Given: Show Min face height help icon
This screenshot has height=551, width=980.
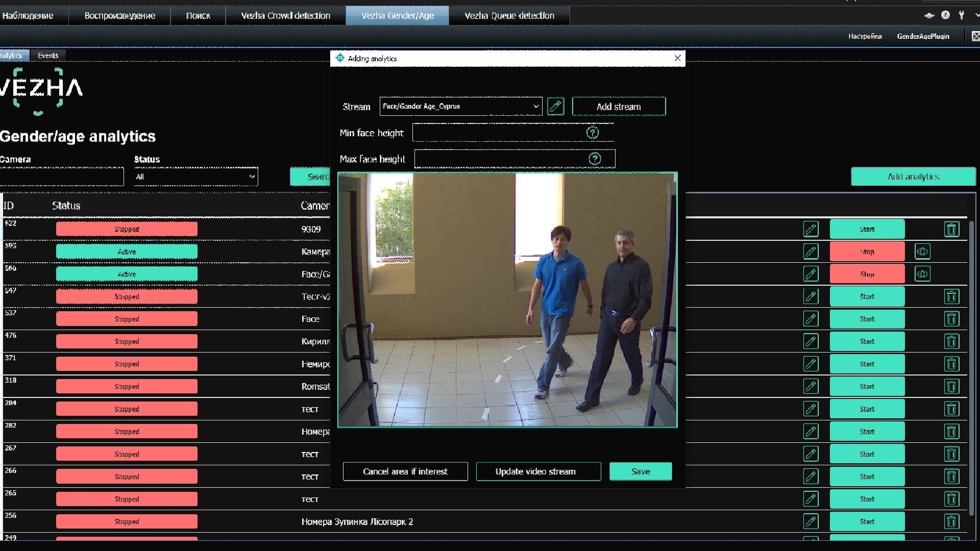Looking at the screenshot, I should pos(592,133).
